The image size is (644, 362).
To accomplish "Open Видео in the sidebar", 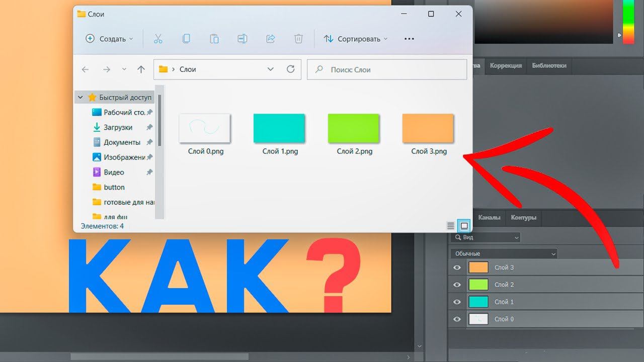I will pyautogui.click(x=114, y=172).
